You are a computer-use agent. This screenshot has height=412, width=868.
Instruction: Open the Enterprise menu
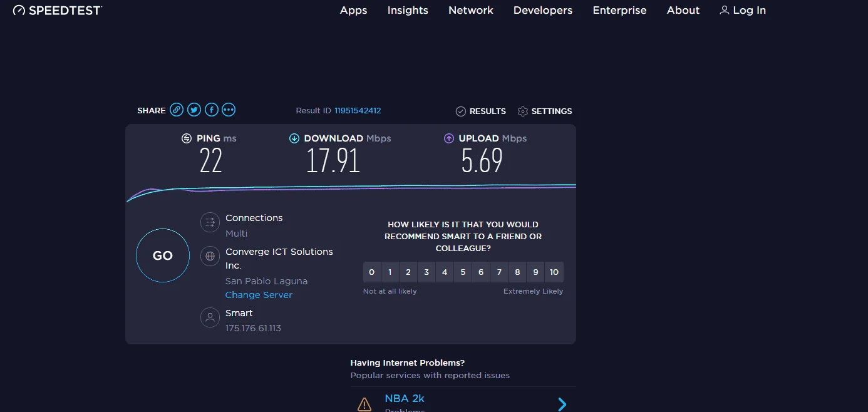(x=620, y=10)
